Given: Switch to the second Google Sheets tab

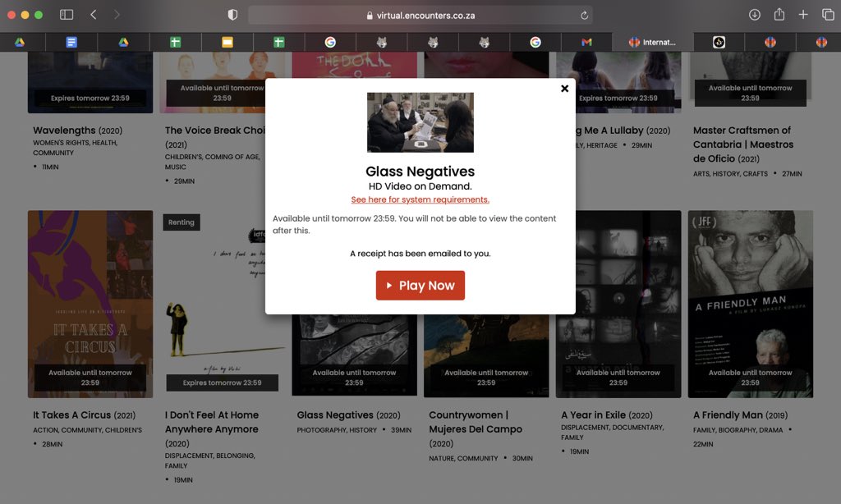Looking at the screenshot, I should (x=279, y=42).
